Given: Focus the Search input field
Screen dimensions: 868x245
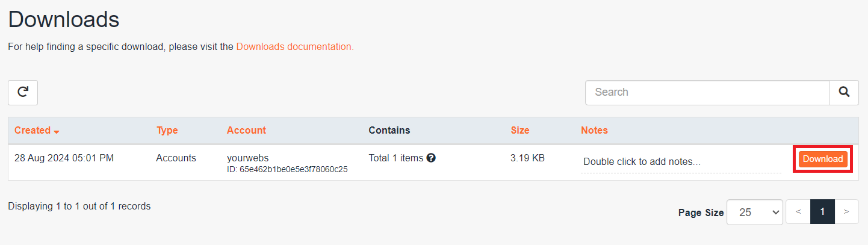Looking at the screenshot, I should 707,92.
